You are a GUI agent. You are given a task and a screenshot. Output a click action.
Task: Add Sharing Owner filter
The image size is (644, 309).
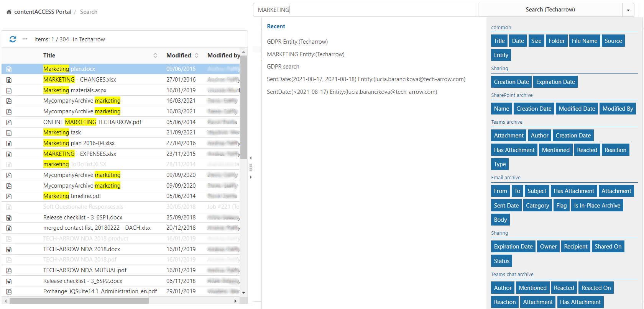[x=548, y=247]
